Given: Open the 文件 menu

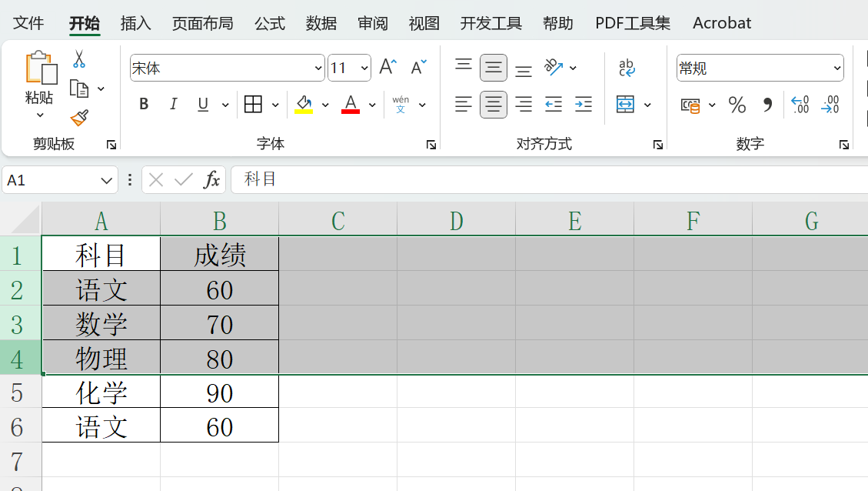Looking at the screenshot, I should pyautogui.click(x=28, y=23).
